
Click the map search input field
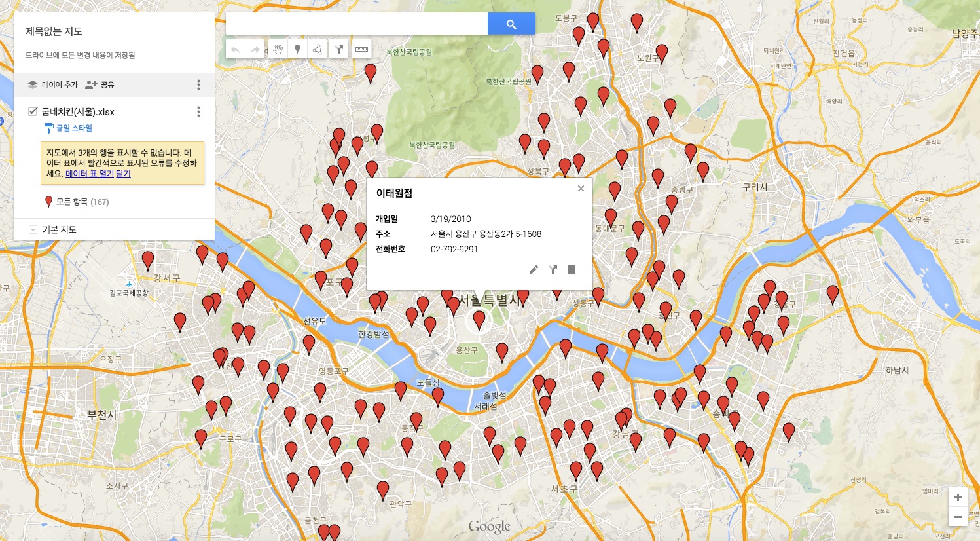[x=357, y=24]
